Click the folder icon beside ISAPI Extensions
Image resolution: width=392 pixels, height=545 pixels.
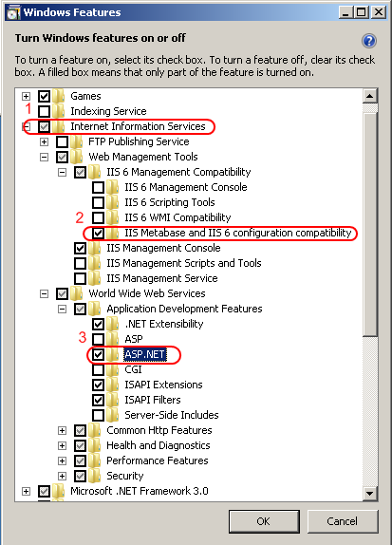[113, 385]
